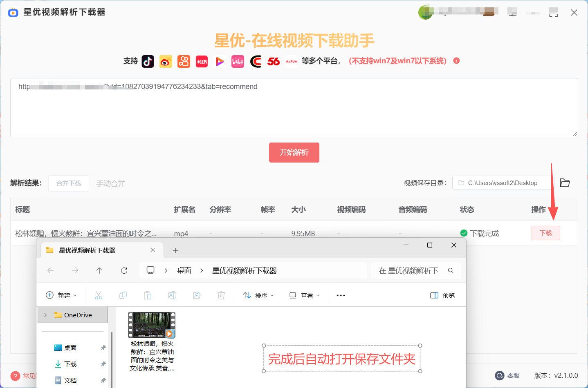Expand the OneDrive tree node
Viewport: 588px width, 388px height.
(x=45, y=315)
